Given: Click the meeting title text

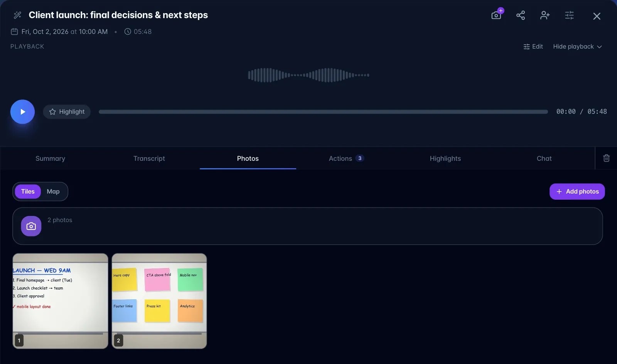Looking at the screenshot, I should coord(118,15).
